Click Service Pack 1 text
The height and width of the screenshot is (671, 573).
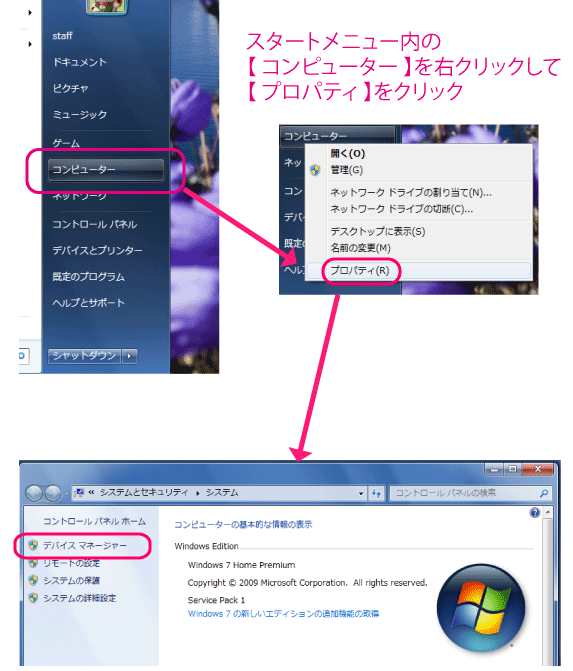216,600
